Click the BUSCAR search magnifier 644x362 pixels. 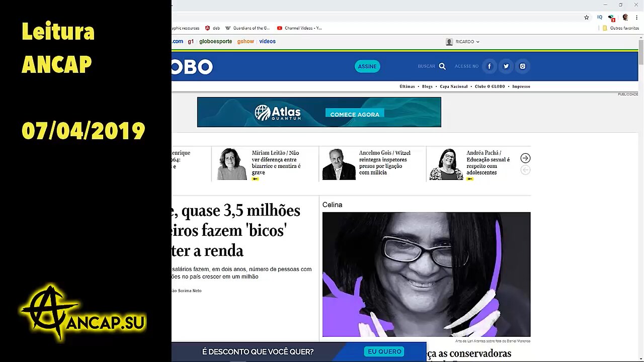[442, 66]
